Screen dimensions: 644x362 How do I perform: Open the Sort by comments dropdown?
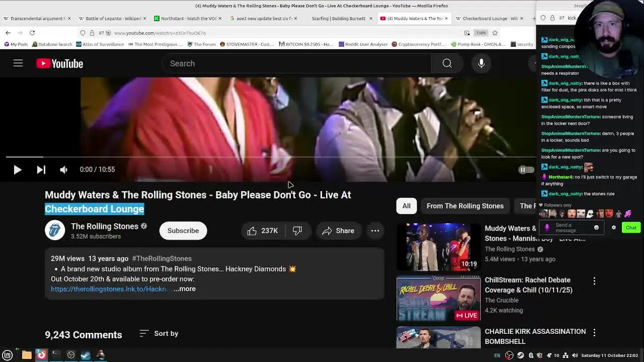[x=159, y=333]
